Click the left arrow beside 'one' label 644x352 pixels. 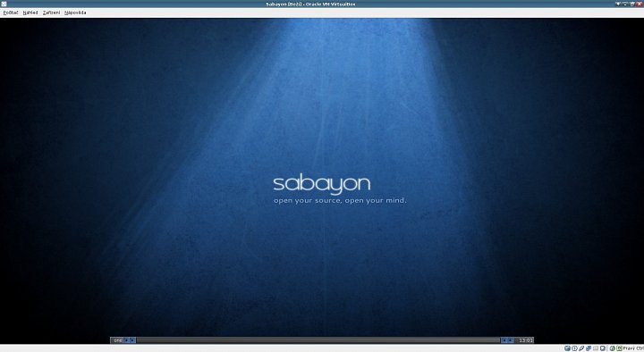(126, 340)
